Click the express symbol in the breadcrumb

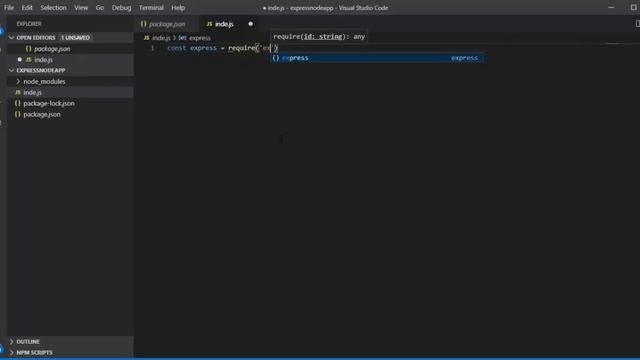(x=200, y=38)
